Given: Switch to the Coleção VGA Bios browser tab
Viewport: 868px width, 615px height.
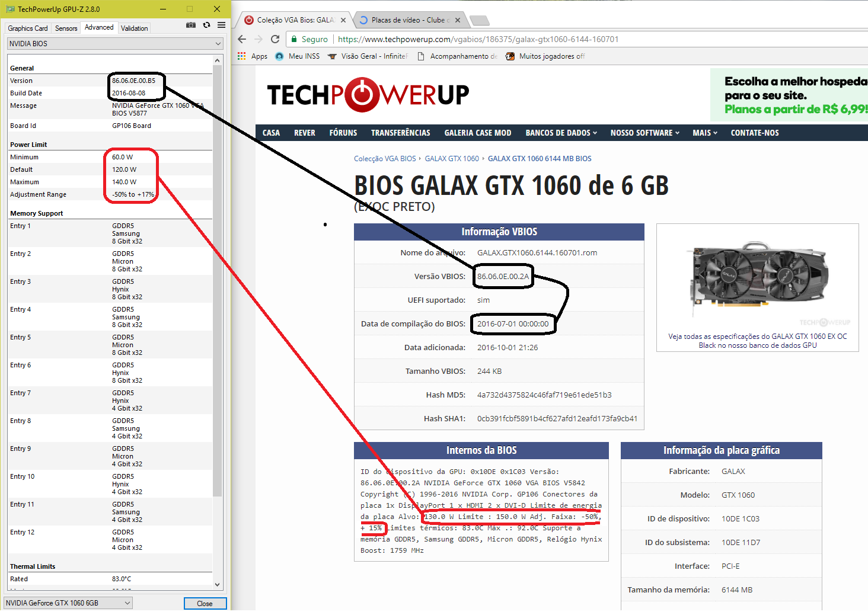Looking at the screenshot, I should (x=295, y=20).
